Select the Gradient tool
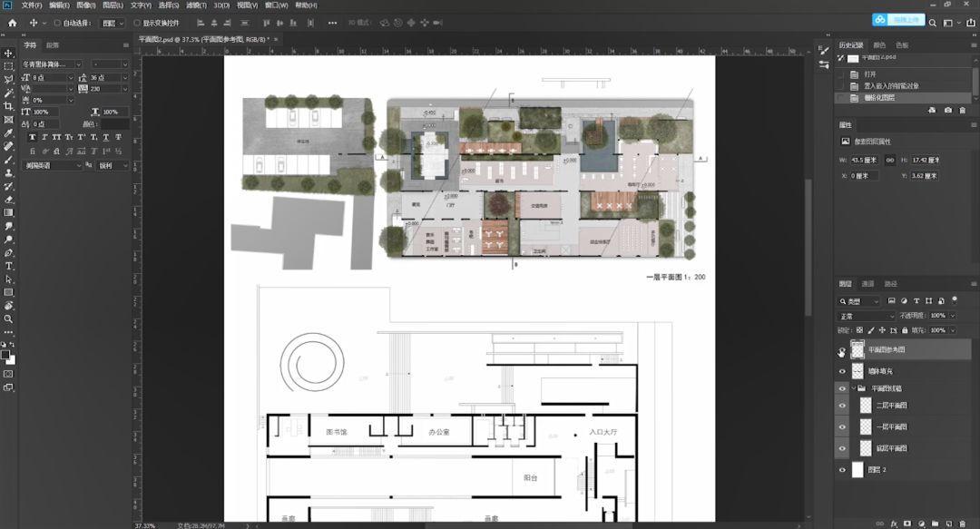Image resolution: width=980 pixels, height=529 pixels. [x=9, y=212]
